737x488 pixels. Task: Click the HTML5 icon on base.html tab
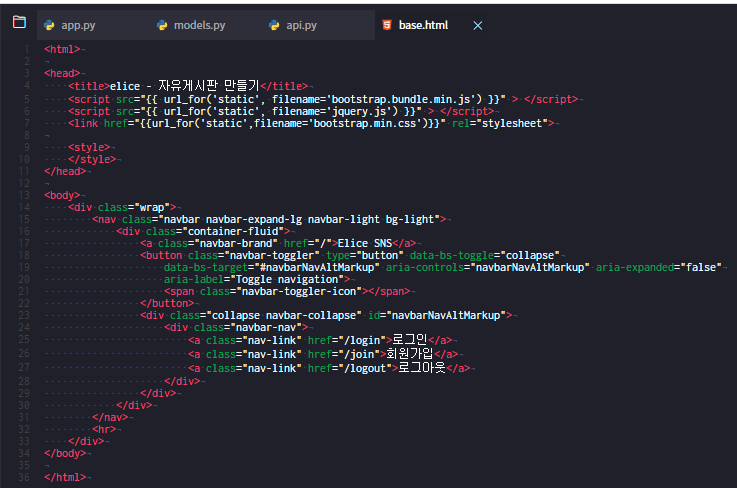click(x=387, y=25)
